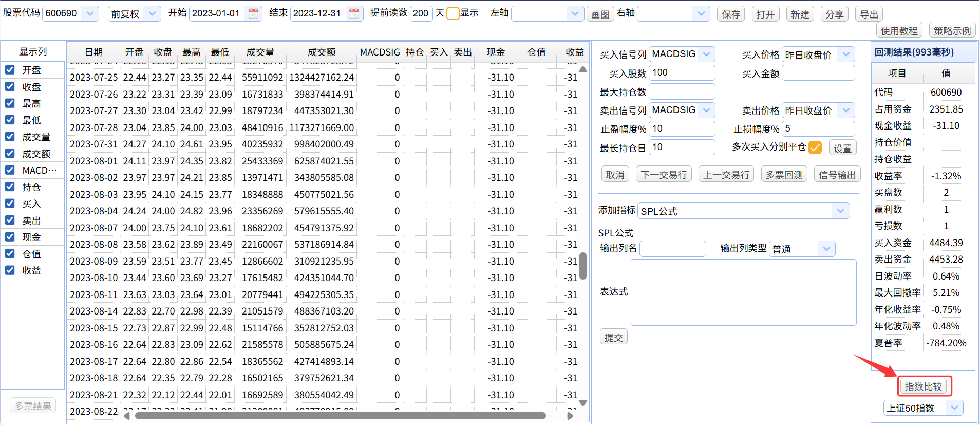Click the 成交量 column header
Screen dimensions: 980x425
pyautogui.click(x=260, y=52)
